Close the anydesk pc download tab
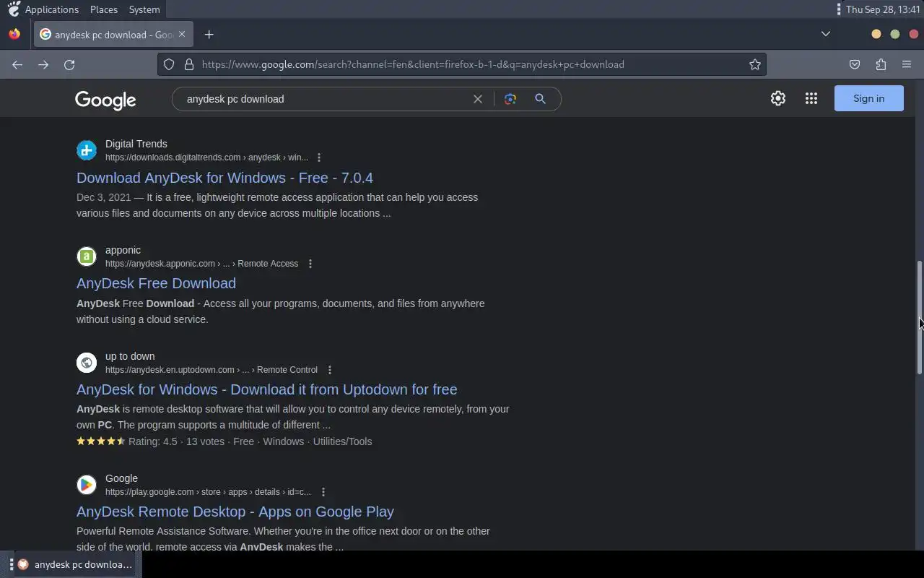The image size is (924, 578). click(182, 34)
